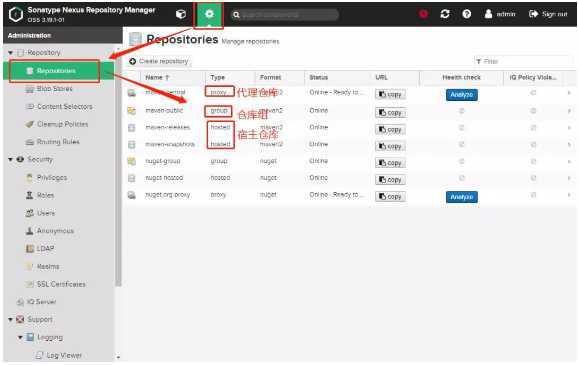Click the Sonatype Nexus hexagon logo
This screenshot has height=365, width=578.
point(16,14)
